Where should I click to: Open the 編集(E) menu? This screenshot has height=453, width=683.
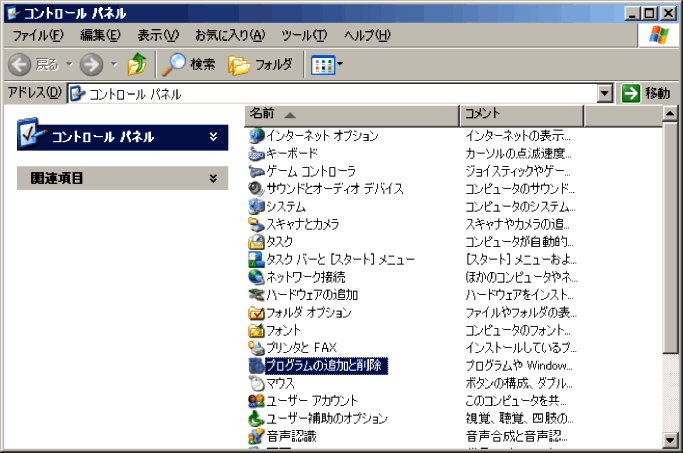coord(100,35)
